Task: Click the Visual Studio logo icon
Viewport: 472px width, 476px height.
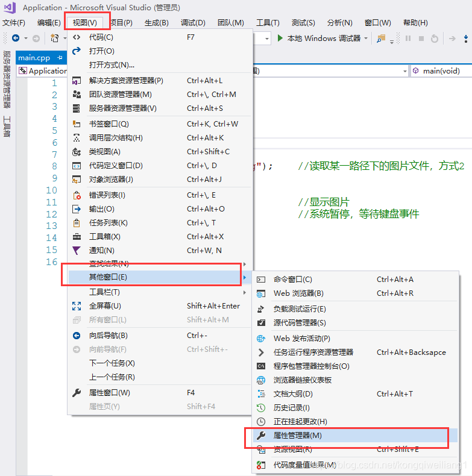Action: pyautogui.click(x=10, y=8)
